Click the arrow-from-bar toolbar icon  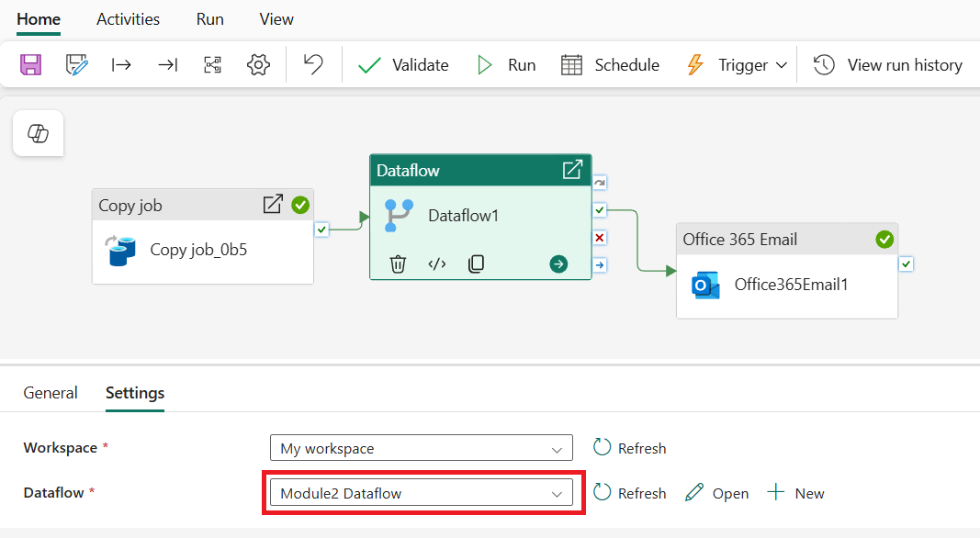[121, 65]
